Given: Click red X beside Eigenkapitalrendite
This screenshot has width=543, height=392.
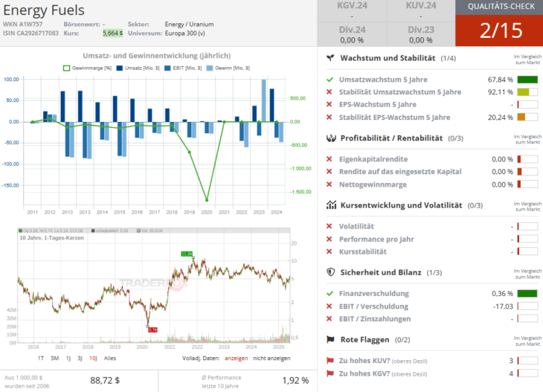Looking at the screenshot, I should pos(330,159).
